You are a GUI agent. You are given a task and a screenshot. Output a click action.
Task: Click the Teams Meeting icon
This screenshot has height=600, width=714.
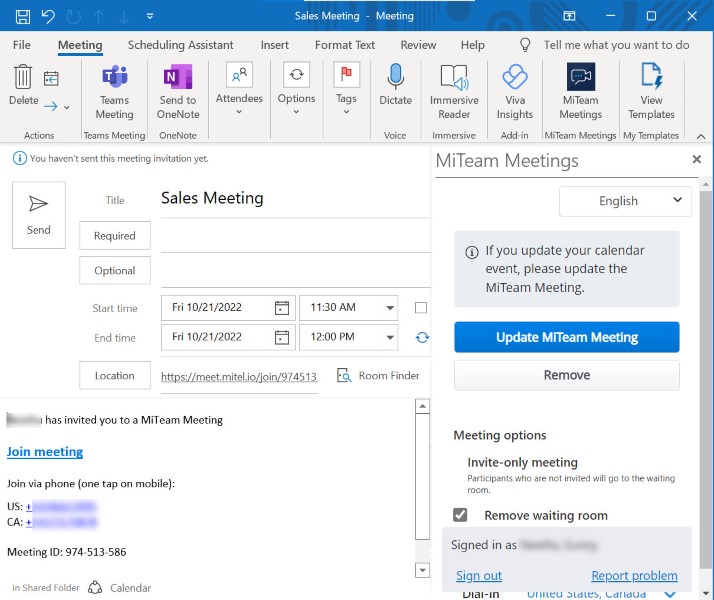(114, 79)
